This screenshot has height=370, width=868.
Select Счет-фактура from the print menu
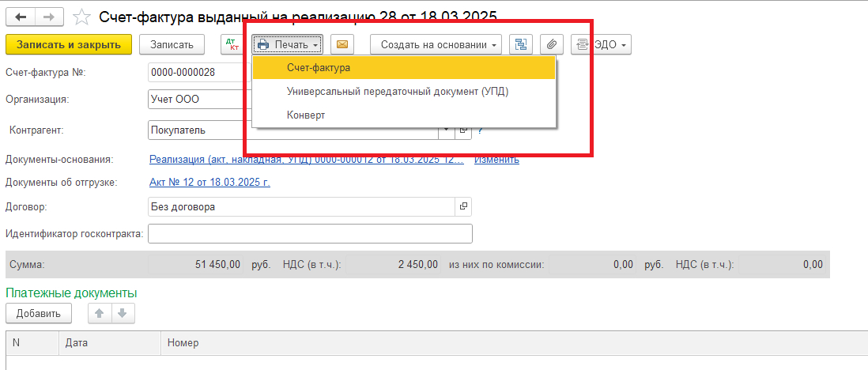pyautogui.click(x=319, y=68)
